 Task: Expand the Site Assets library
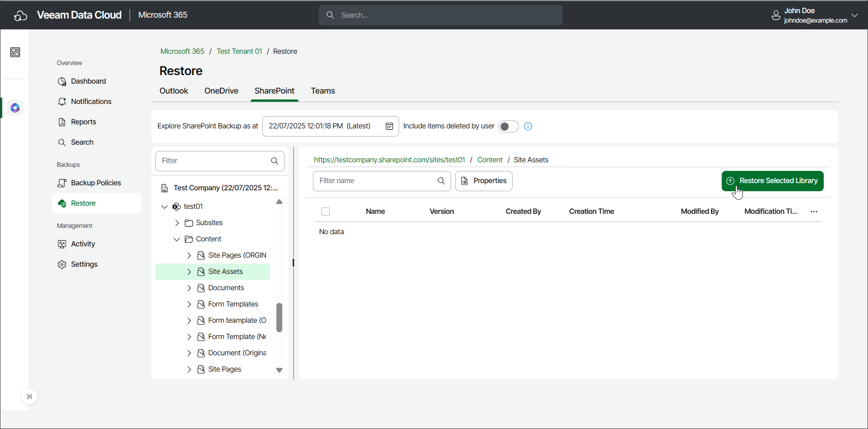(189, 272)
